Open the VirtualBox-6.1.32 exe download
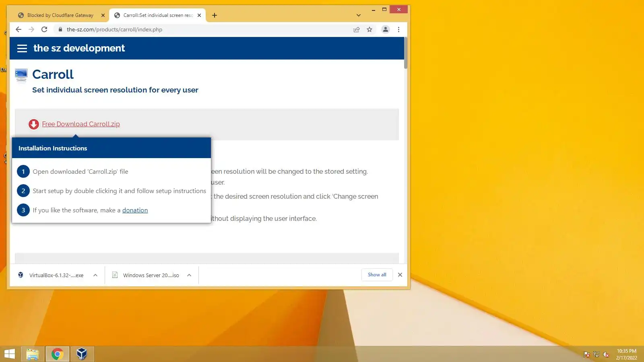The image size is (644, 362). [x=56, y=276]
